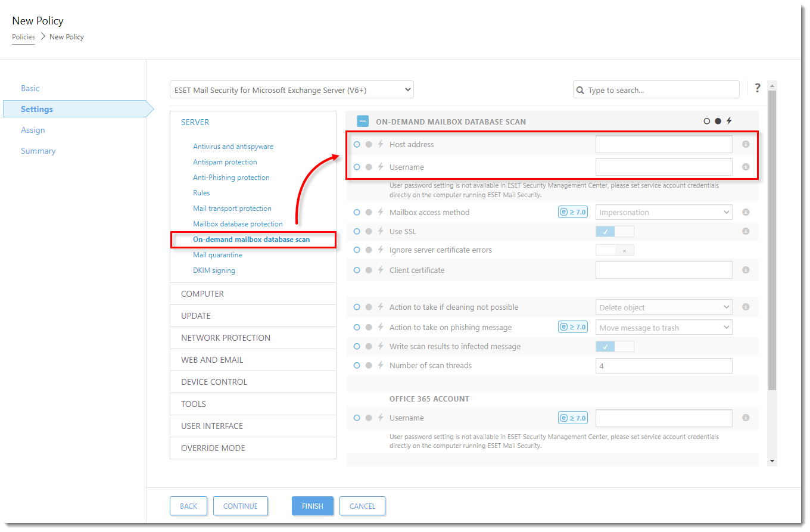Go to the Assign step
The width and height of the screenshot is (810, 532).
coord(33,130)
